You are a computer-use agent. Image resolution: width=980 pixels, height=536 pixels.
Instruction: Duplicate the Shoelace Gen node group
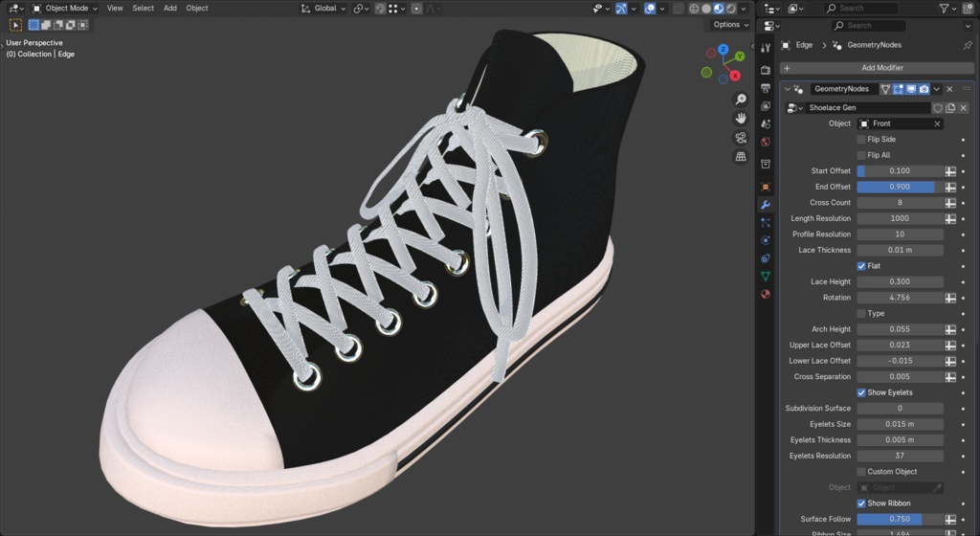(x=950, y=108)
